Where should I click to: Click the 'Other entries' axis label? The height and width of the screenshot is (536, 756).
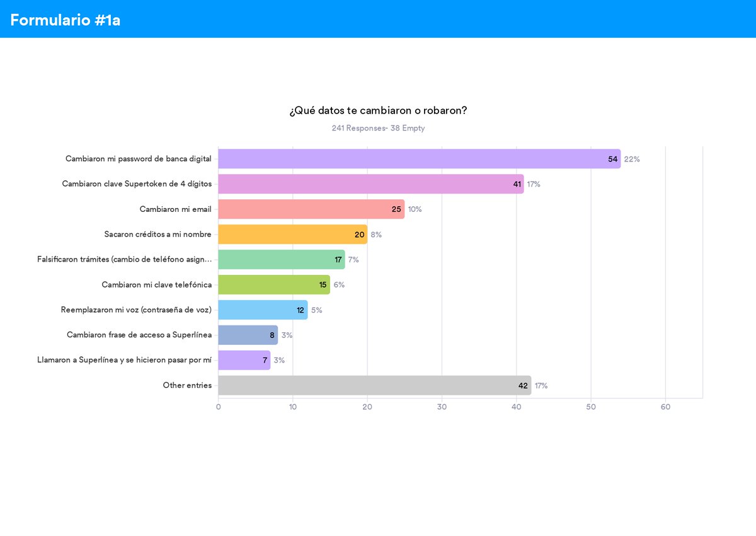pos(188,386)
